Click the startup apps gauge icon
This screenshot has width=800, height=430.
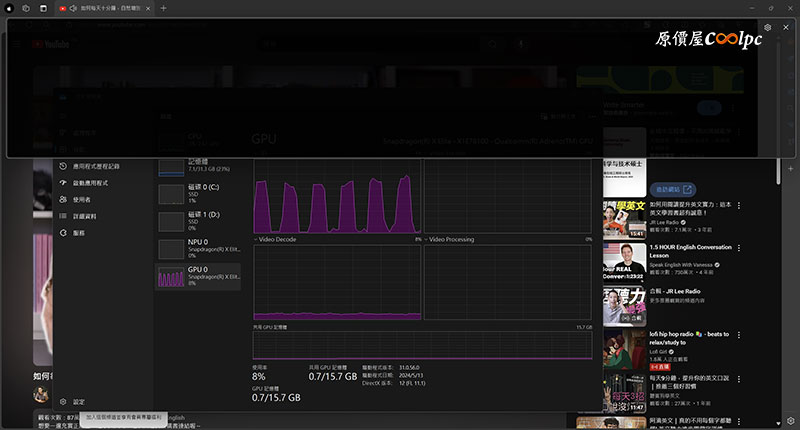(x=63, y=183)
